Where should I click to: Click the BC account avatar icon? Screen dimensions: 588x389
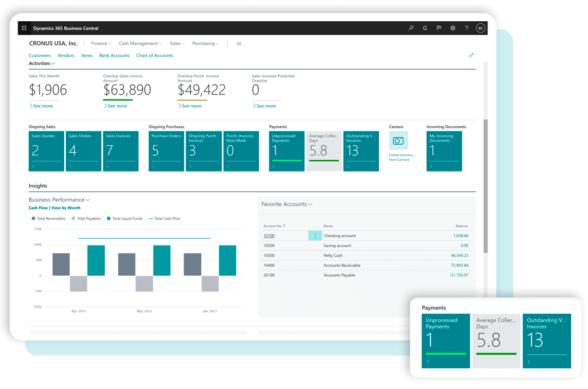click(x=480, y=28)
